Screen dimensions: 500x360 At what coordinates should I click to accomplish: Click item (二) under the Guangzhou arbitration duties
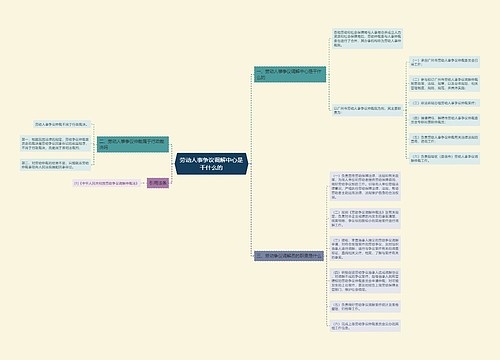(445, 84)
